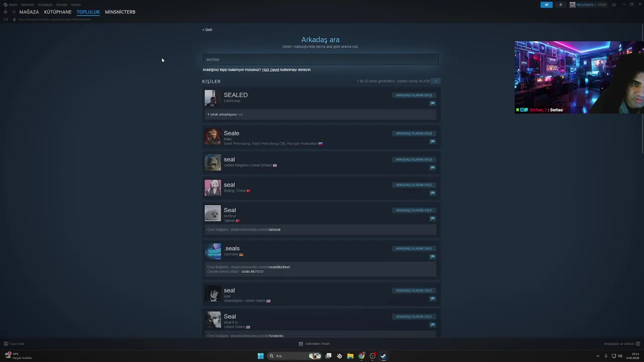
Task: Open the Görünüm menu
Action: click(28, 5)
